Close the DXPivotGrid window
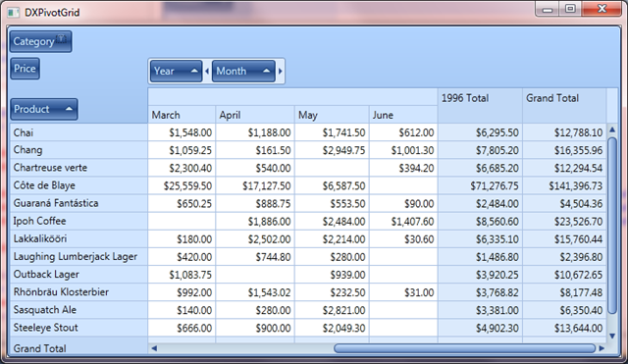 [x=602, y=9]
